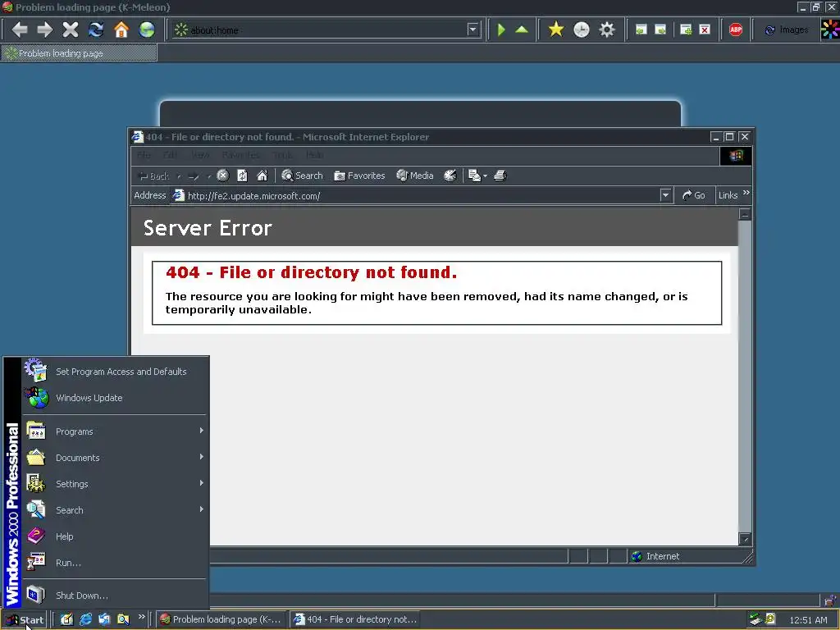Open Favorites menu in Internet Explorer
The image size is (840, 630).
(x=241, y=155)
